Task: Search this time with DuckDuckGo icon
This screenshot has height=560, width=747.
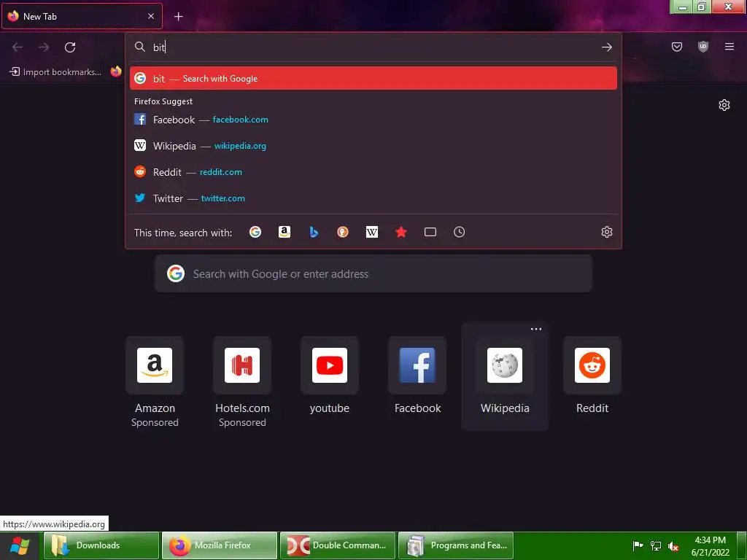Action: click(x=343, y=232)
